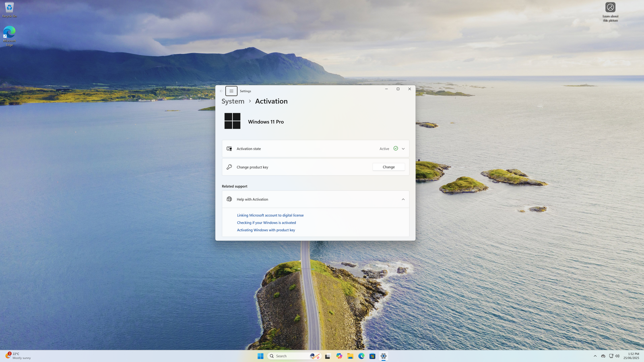Viewport: 644px width, 362px height.
Task: Open Checking if your Windows is activated
Action: [x=266, y=223]
